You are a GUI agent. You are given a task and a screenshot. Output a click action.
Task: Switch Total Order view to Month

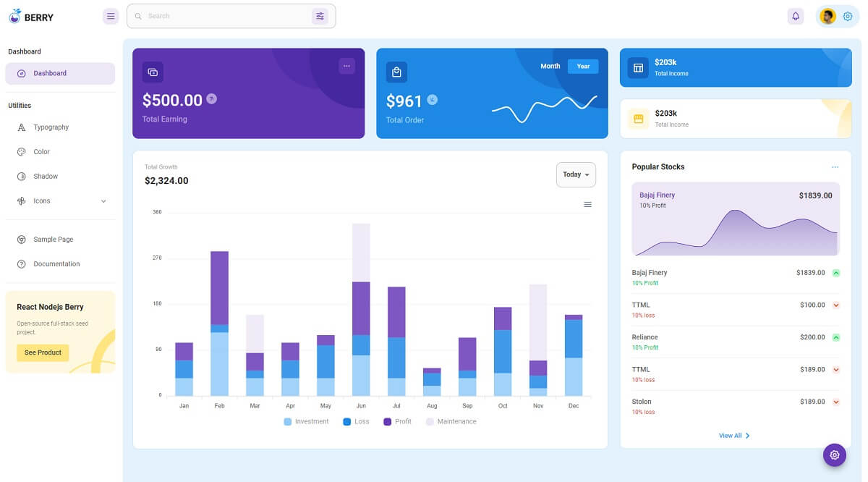[x=550, y=66]
